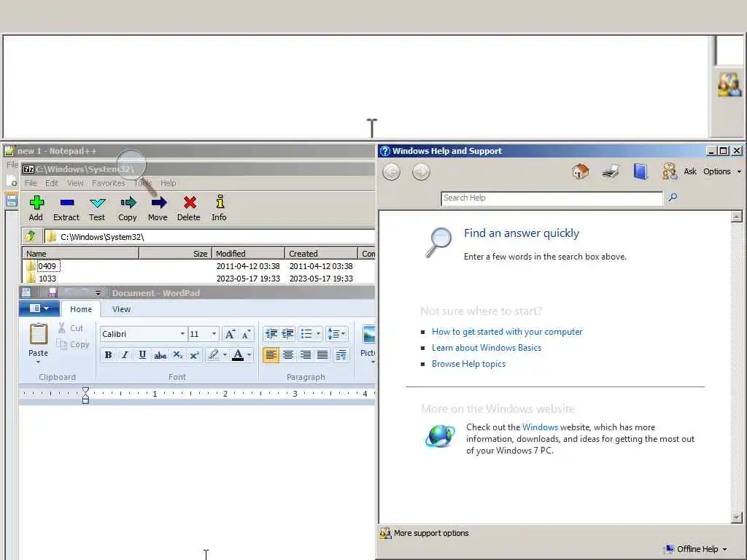
Task: Toggle Superscript in WordPad
Action: 194,355
